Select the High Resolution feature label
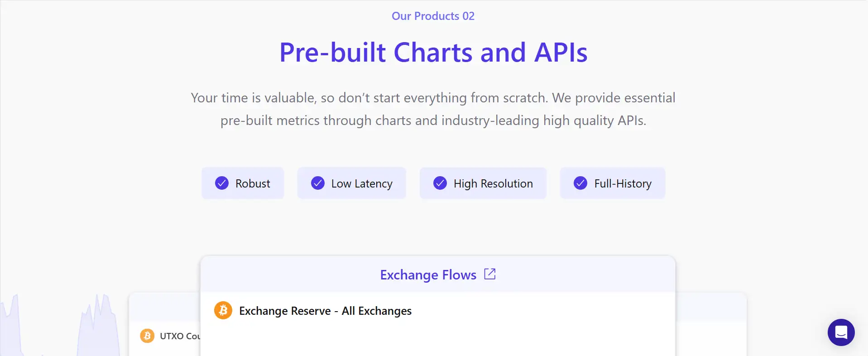 point(493,183)
